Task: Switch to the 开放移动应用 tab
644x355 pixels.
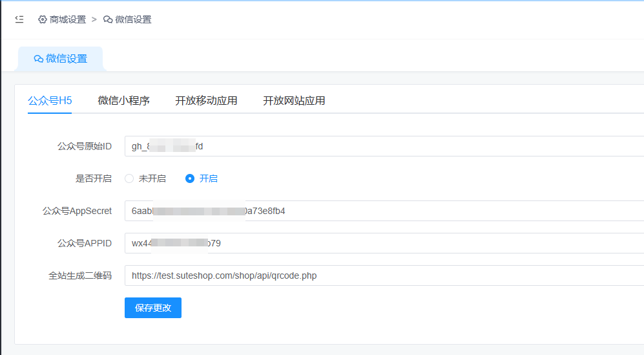Action: [x=206, y=100]
